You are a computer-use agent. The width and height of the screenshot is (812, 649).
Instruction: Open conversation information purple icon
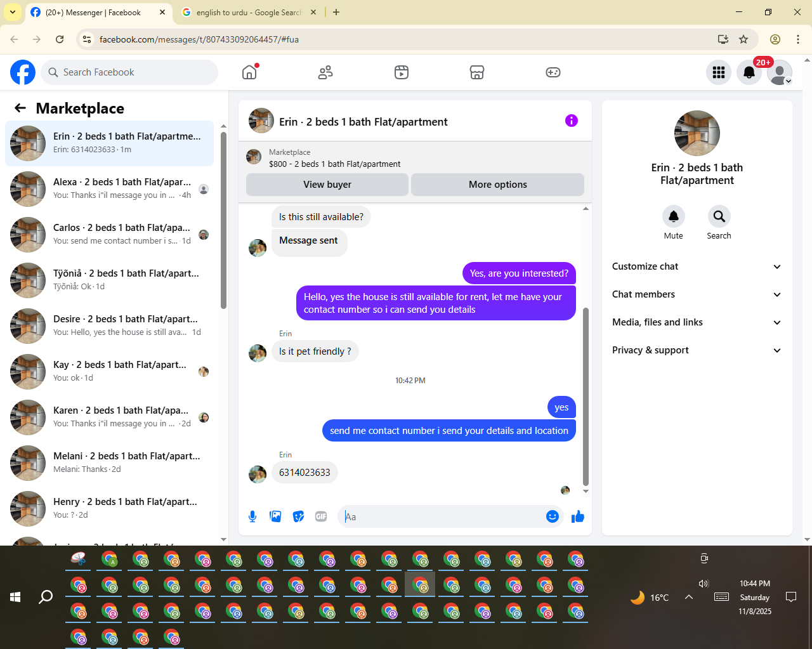click(572, 121)
